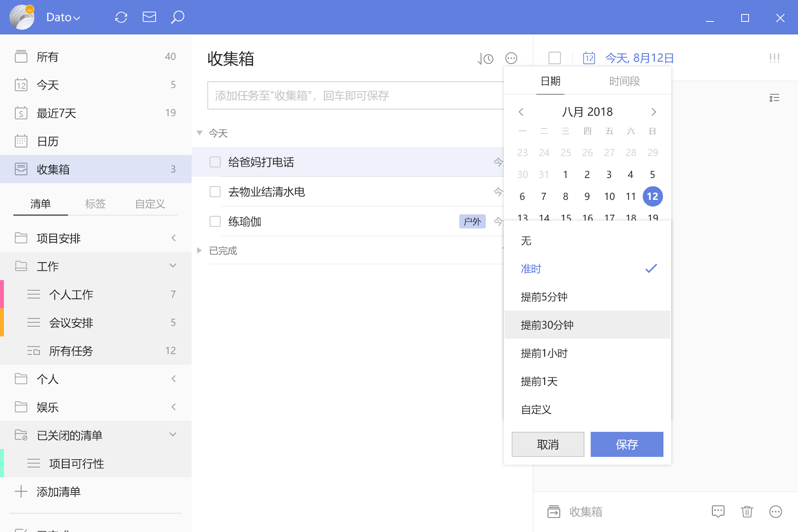The image size is (798, 532).
Task: Select day 9 in the calendar
Action: click(587, 196)
